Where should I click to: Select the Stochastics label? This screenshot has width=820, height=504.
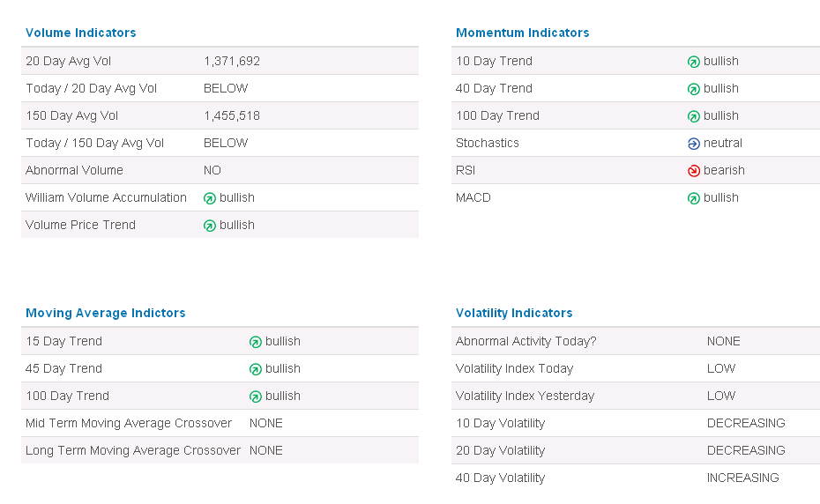coord(488,143)
